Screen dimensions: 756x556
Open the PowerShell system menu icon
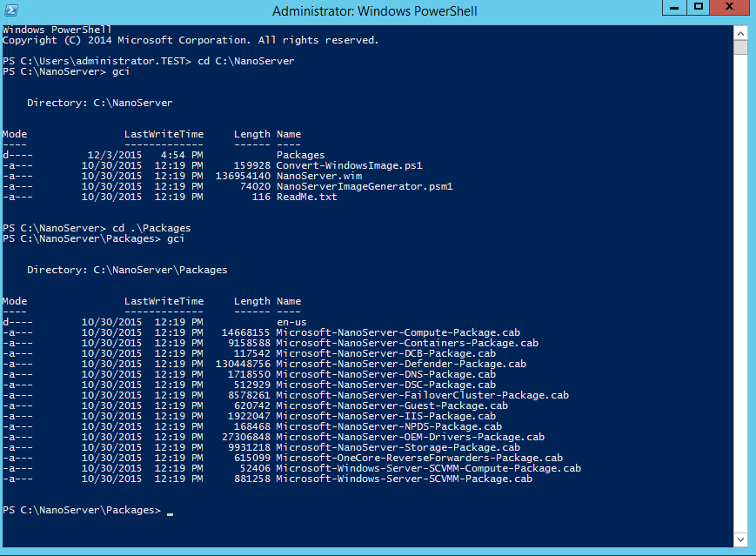pos(11,10)
